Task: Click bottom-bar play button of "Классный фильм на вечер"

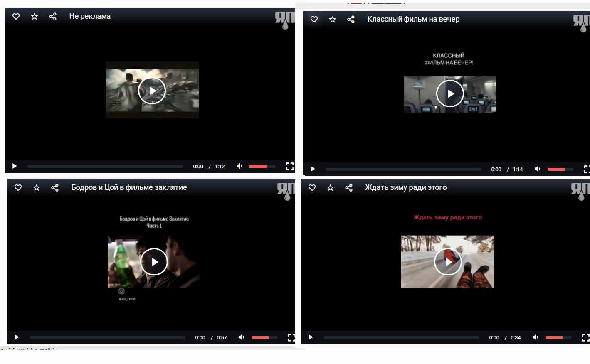Action: (x=313, y=169)
